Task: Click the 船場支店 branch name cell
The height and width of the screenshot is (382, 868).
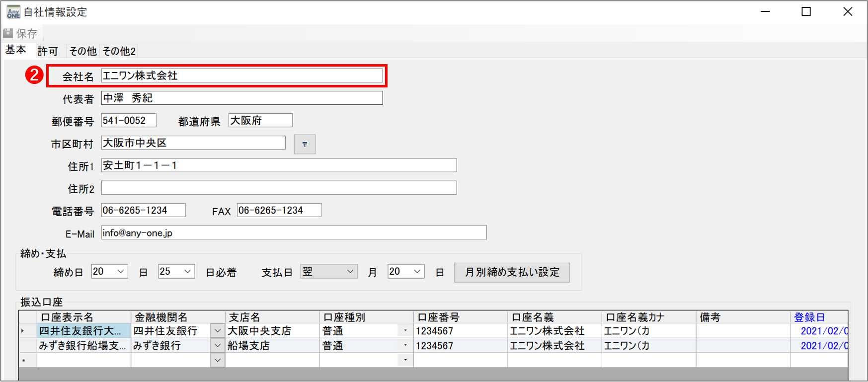Action: pyautogui.click(x=271, y=346)
